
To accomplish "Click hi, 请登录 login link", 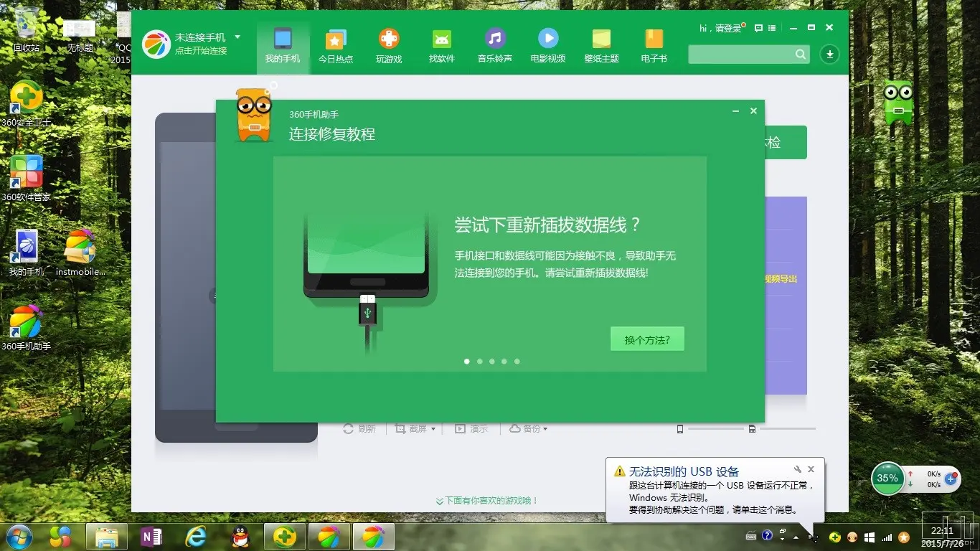I will click(x=720, y=28).
